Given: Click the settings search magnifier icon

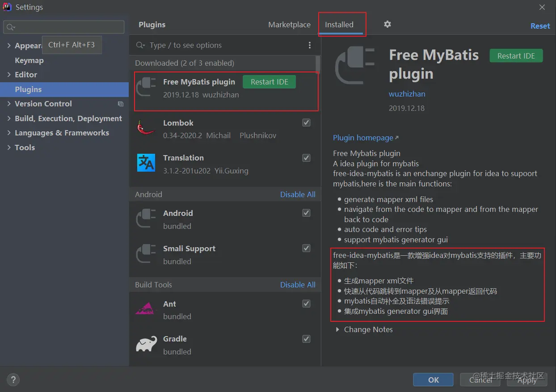Looking at the screenshot, I should (11, 27).
